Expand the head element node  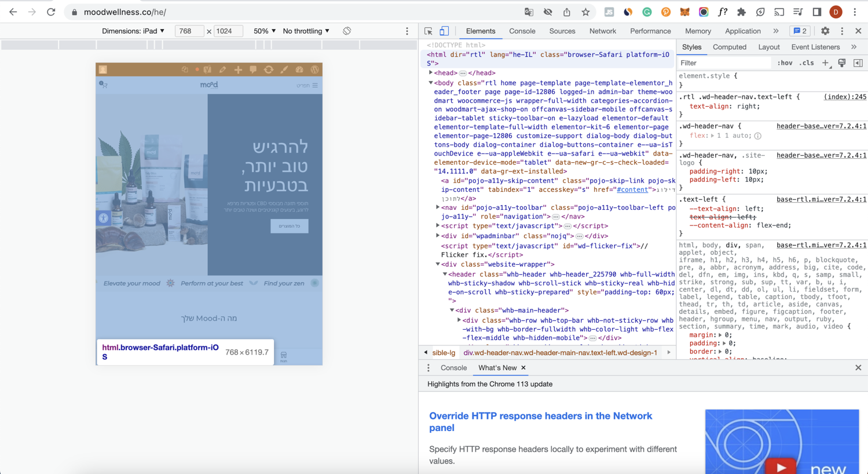pos(431,73)
